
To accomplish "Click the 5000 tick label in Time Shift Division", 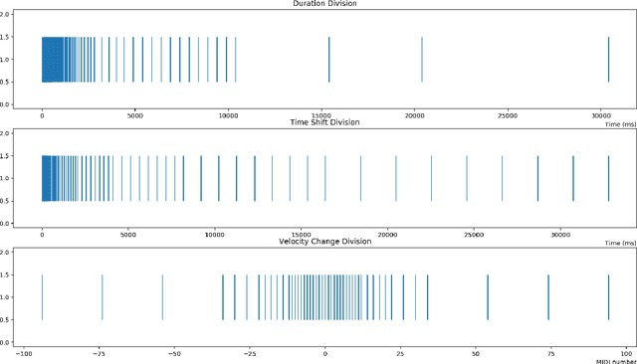I will pos(128,235).
